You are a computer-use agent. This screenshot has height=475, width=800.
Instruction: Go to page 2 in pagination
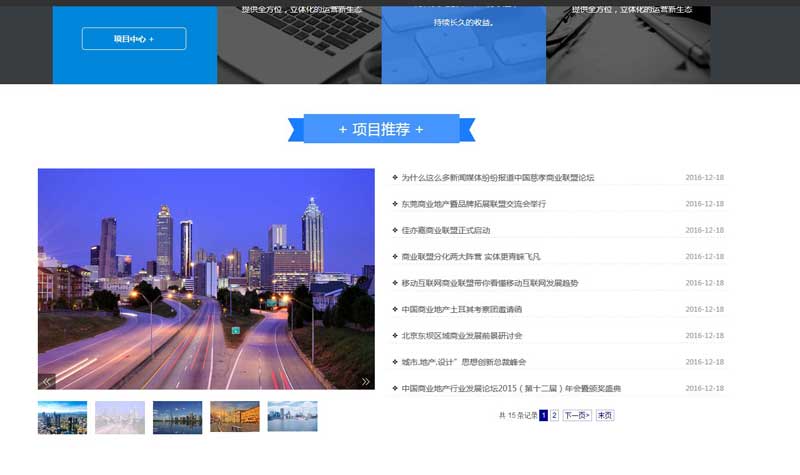(x=554, y=415)
